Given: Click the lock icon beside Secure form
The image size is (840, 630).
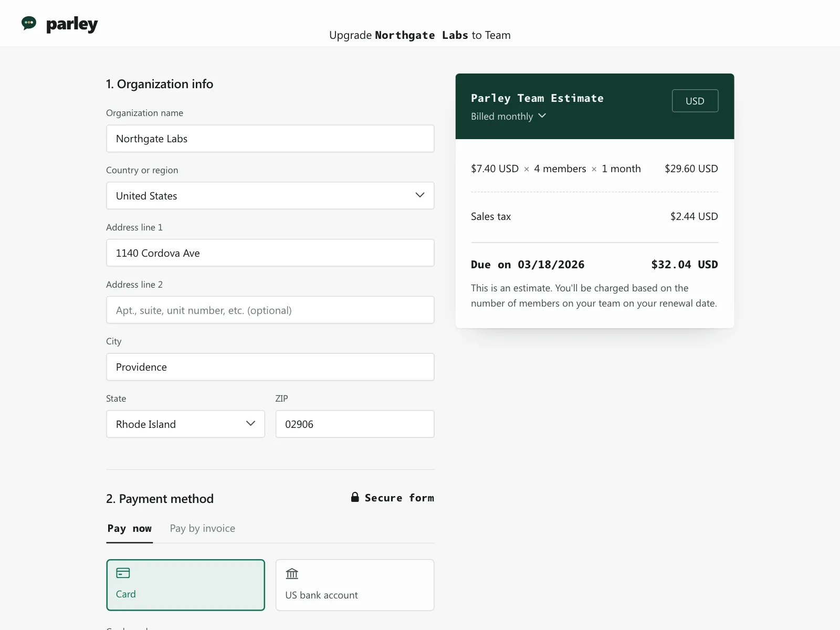Looking at the screenshot, I should (x=355, y=497).
